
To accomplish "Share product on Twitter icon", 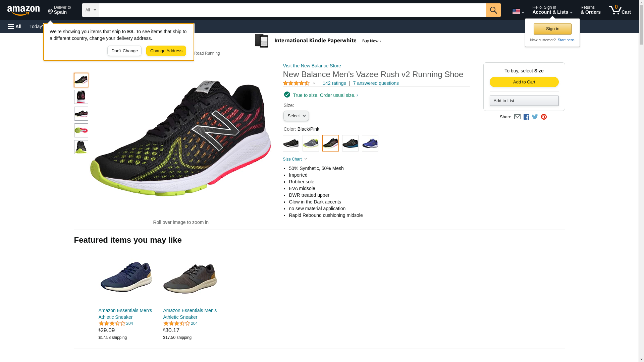I will [535, 117].
